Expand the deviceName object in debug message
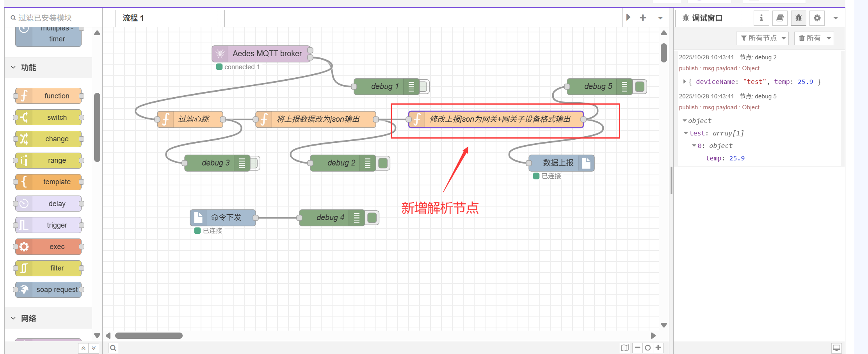The image size is (868, 354). [685, 82]
